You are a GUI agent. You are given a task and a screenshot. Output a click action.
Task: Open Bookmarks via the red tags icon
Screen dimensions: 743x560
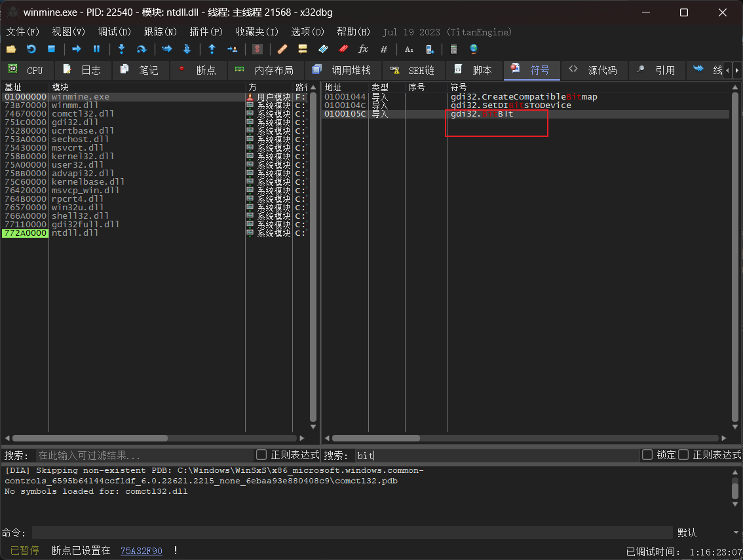pyautogui.click(x=343, y=49)
